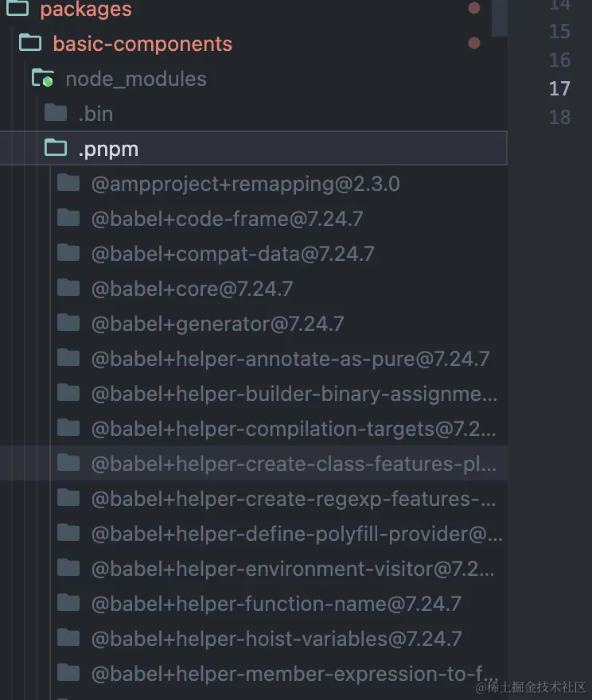Click line number 17 in gutter

pyautogui.click(x=559, y=88)
